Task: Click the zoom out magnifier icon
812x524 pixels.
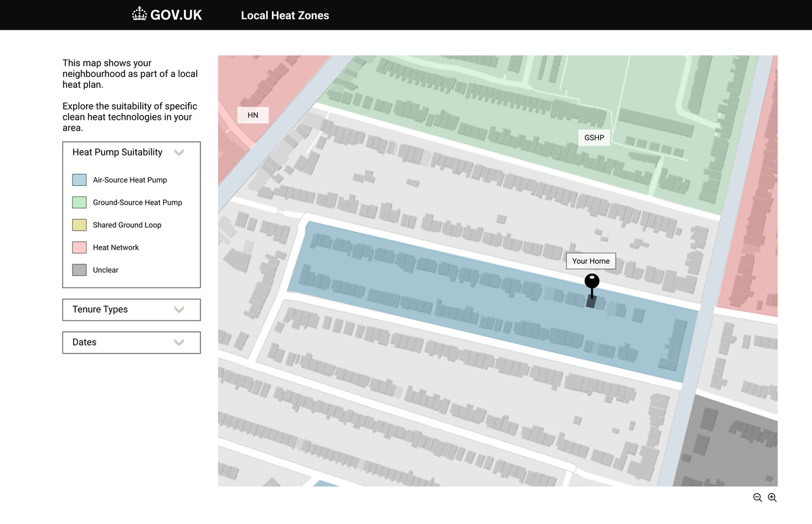Action: pos(757,498)
